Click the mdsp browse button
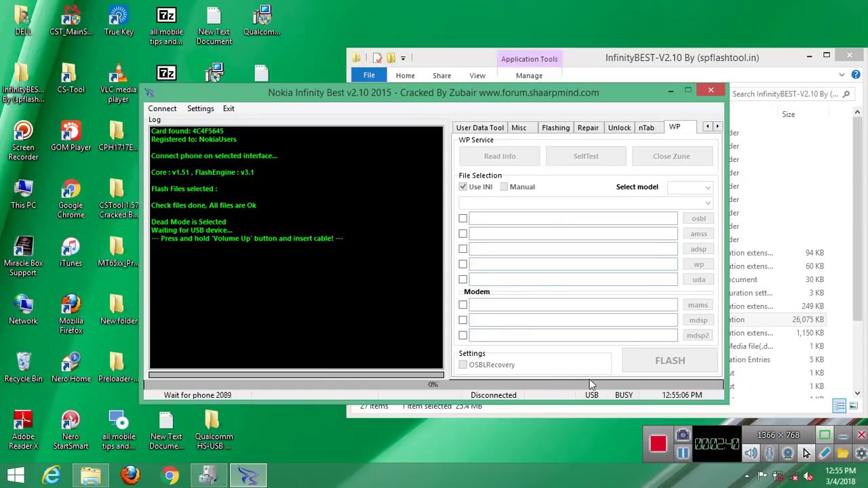868x488 pixels. pyautogui.click(x=698, y=320)
